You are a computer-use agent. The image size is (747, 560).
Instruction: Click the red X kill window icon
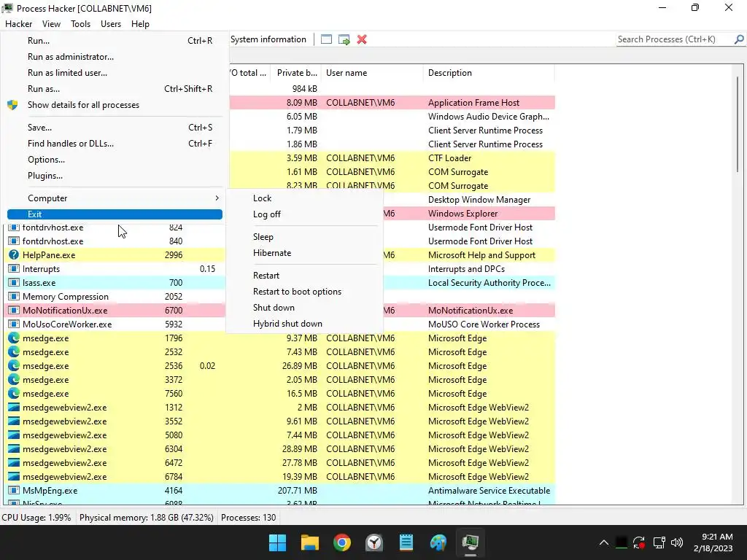[362, 39]
